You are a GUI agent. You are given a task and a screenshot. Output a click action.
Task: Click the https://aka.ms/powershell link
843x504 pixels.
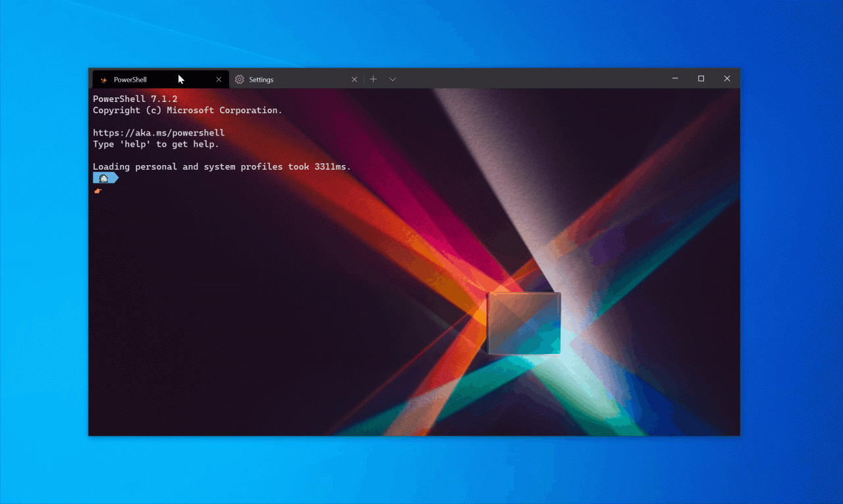tap(159, 132)
